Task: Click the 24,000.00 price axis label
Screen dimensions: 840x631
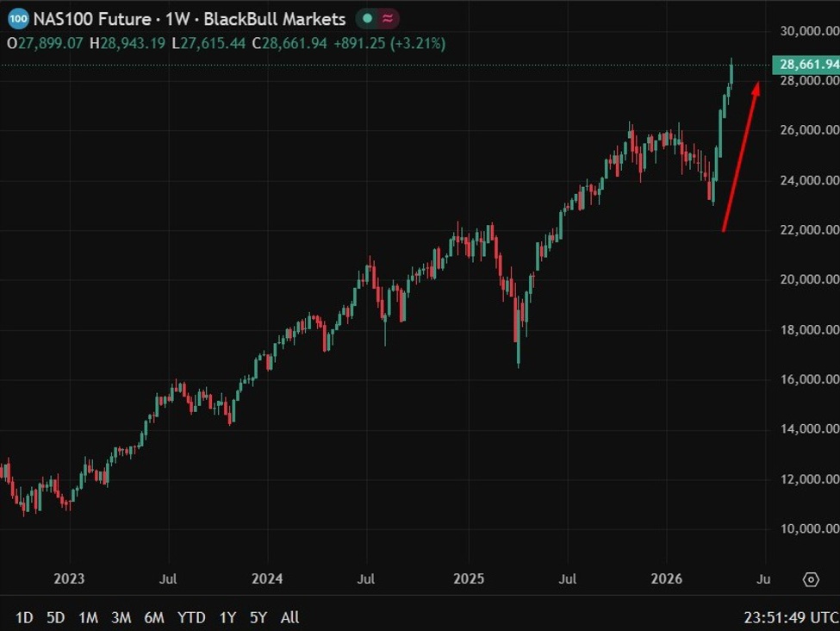Action: (x=810, y=180)
